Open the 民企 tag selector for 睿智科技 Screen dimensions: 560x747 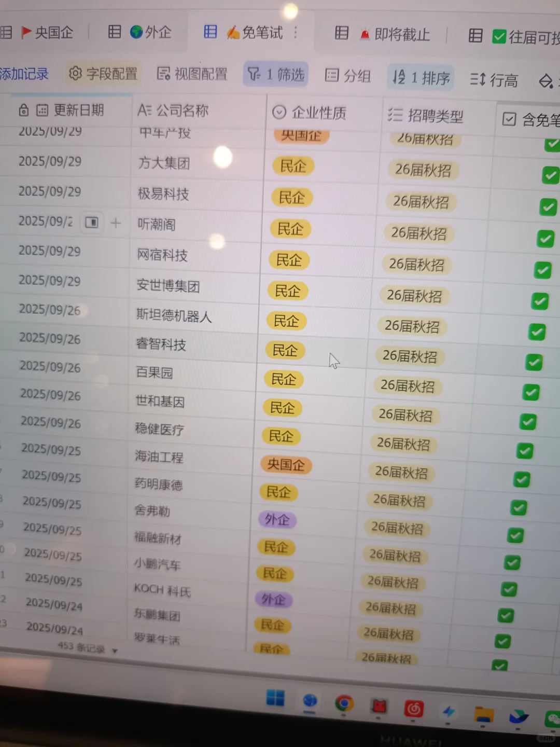point(285,351)
